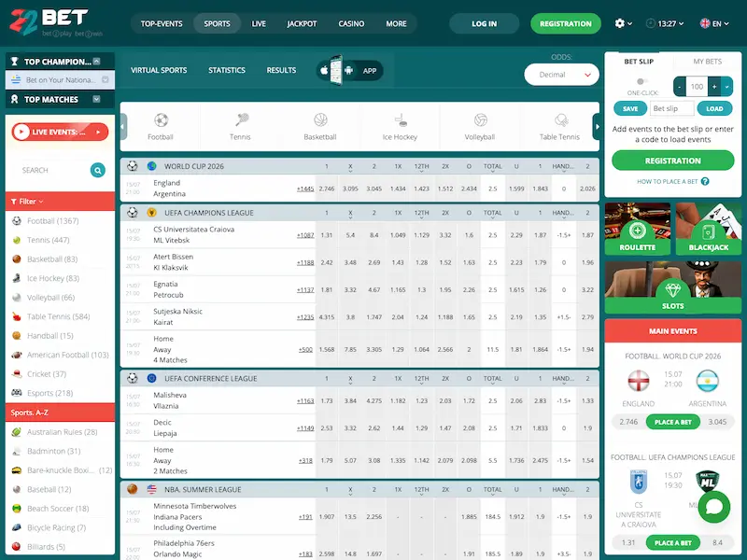The width and height of the screenshot is (747, 560).
Task: Open the Decimal odds format dropdown
Action: (562, 75)
